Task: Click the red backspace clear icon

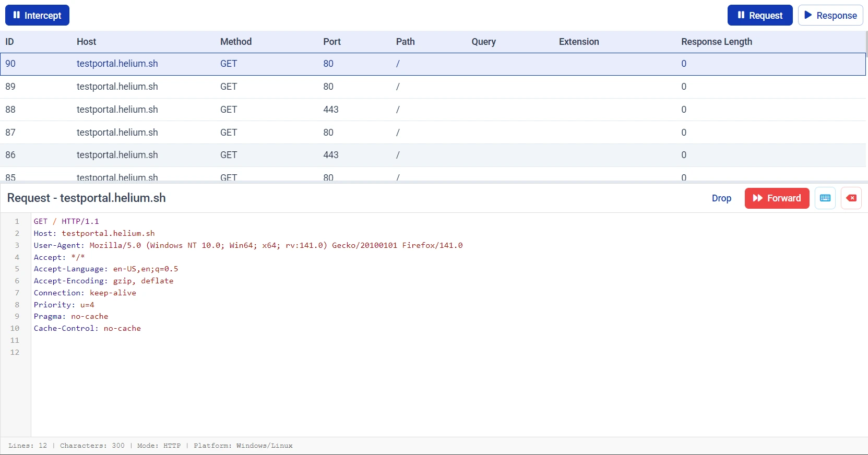Action: click(851, 198)
